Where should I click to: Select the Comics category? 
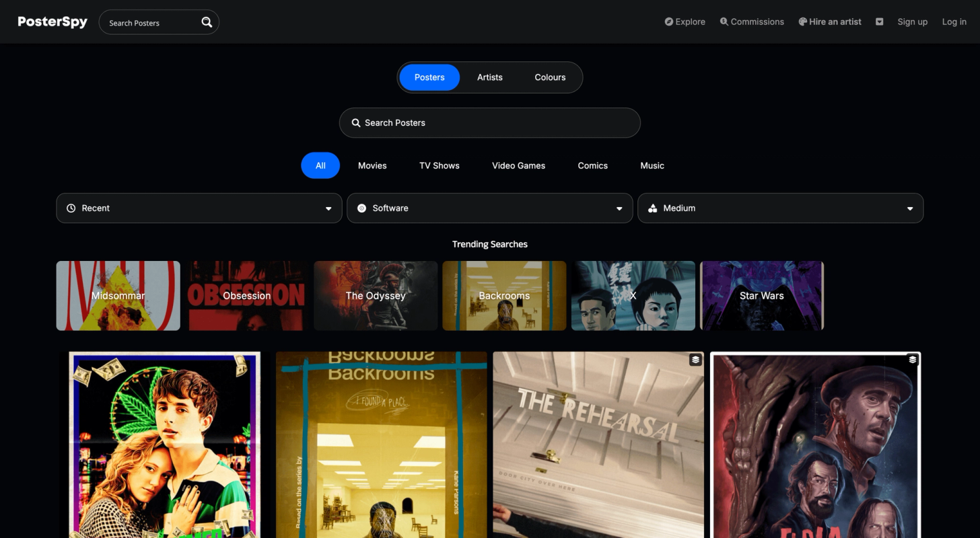(x=593, y=165)
